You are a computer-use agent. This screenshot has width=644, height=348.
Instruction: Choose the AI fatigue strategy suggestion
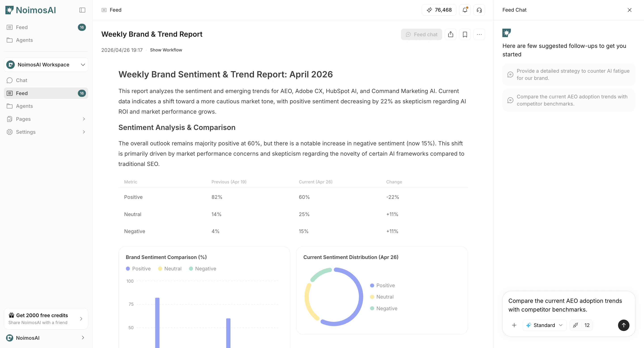[569, 74]
